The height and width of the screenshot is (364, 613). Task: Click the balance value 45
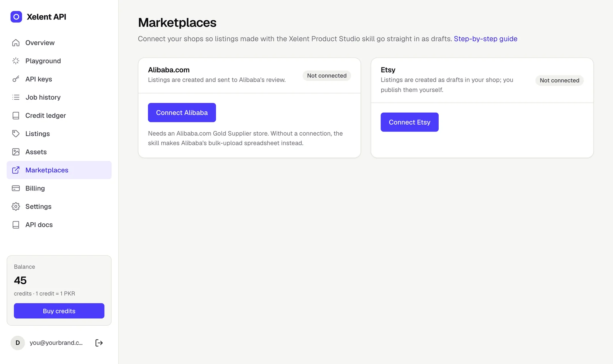point(20,280)
